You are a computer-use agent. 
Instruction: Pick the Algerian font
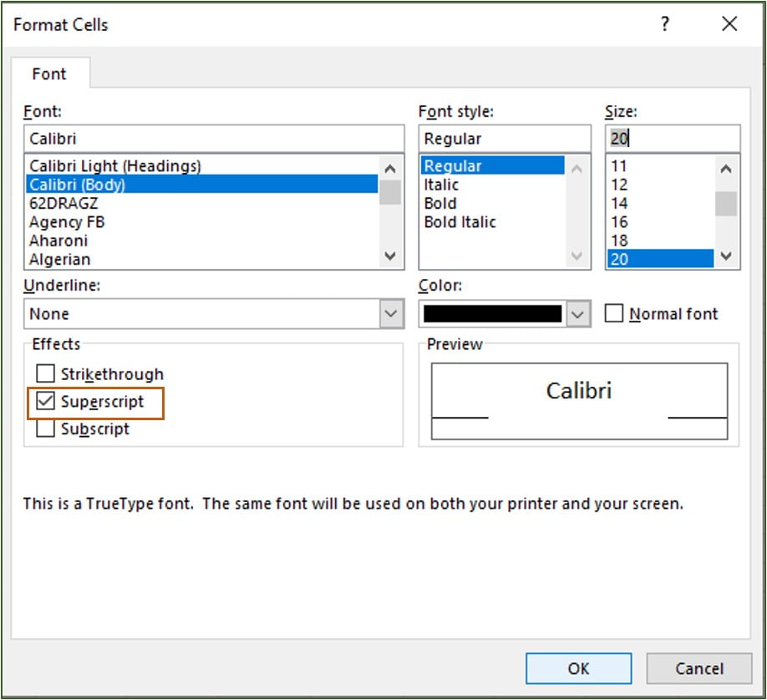pos(202,259)
